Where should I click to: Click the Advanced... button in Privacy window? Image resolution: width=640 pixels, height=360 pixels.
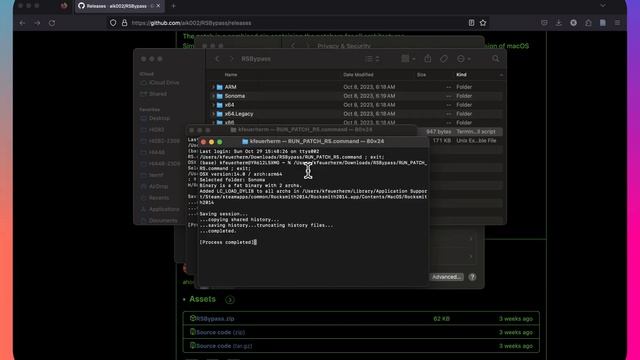tap(447, 277)
